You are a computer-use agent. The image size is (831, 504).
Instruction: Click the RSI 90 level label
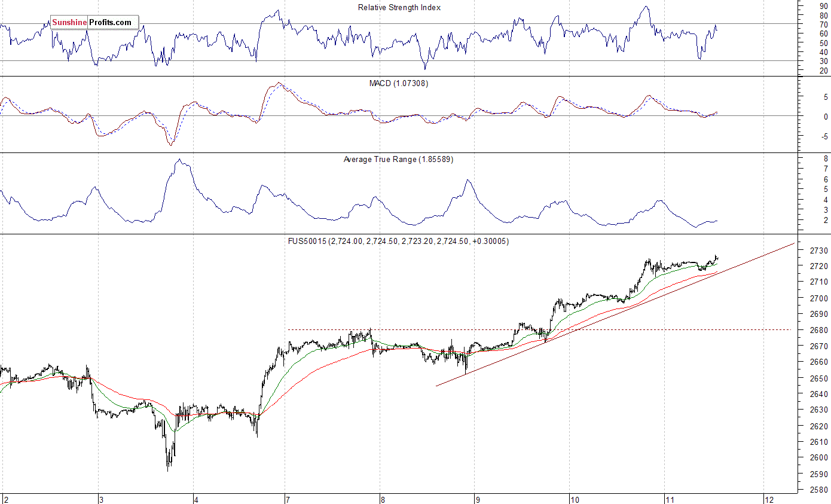824,6
